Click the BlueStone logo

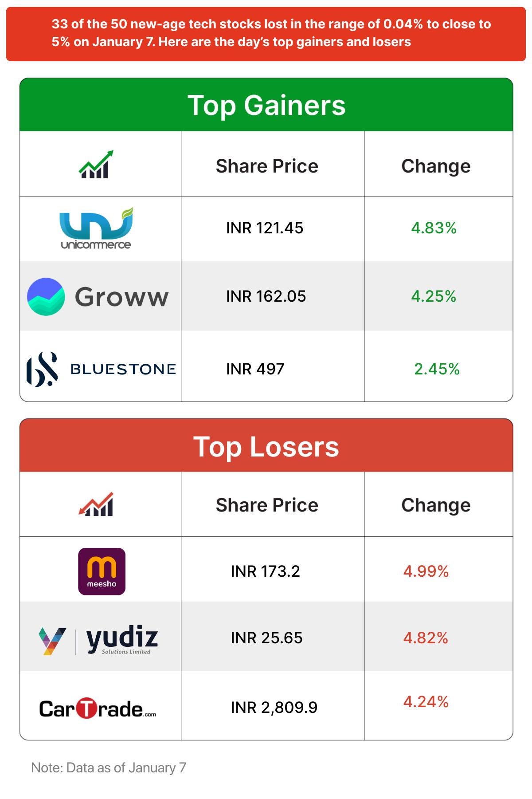click(101, 369)
